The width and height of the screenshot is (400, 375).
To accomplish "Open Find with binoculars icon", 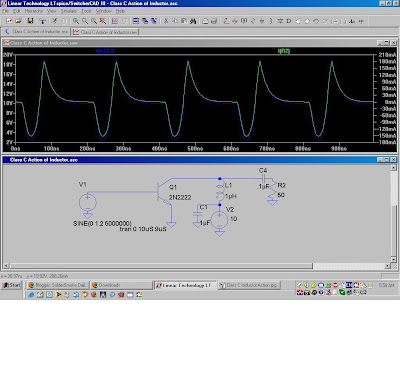I will pyautogui.click(x=193, y=21).
